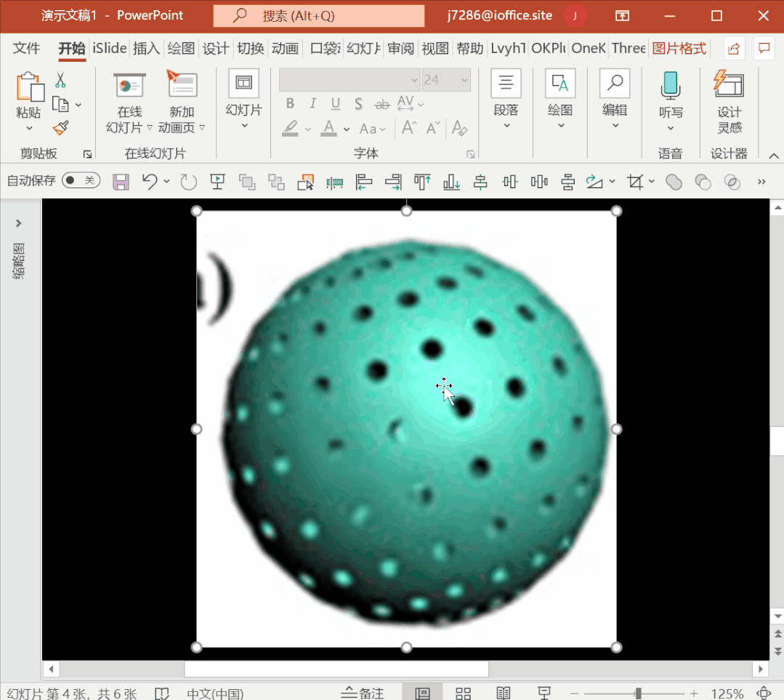
Task: Toggle text Shadow formatting
Action: (x=358, y=104)
